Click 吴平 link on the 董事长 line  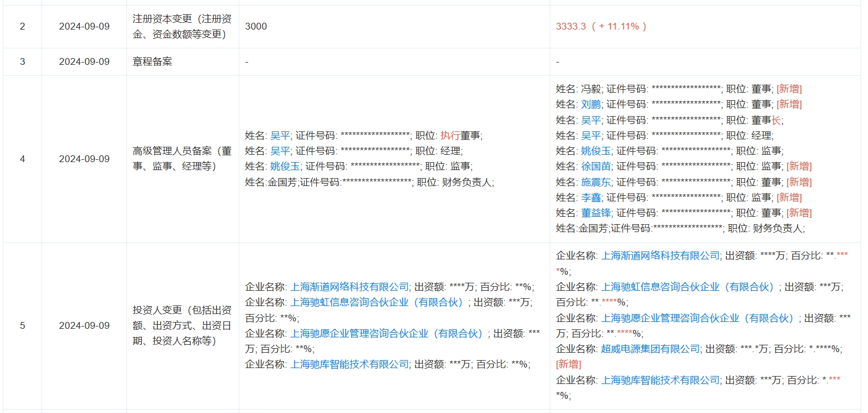591,120
